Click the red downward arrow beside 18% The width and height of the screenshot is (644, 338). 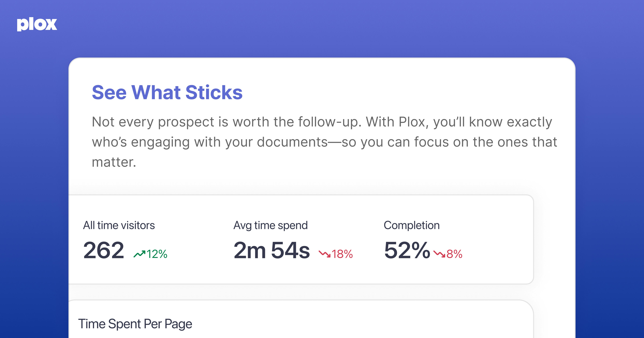325,254
